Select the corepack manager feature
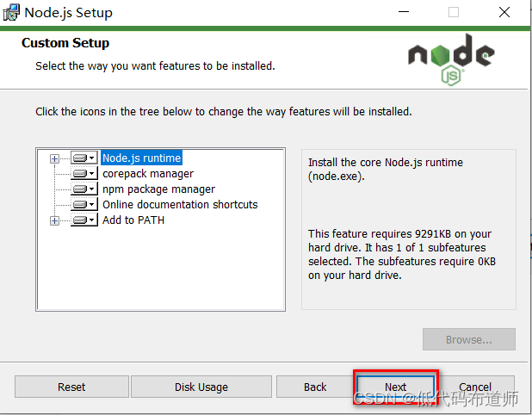Viewport: 532px width, 415px height. click(x=148, y=174)
